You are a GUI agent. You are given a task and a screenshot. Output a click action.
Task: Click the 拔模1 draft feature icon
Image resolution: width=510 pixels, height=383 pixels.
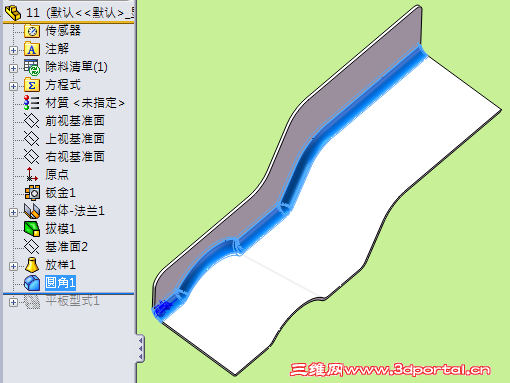pos(32,229)
